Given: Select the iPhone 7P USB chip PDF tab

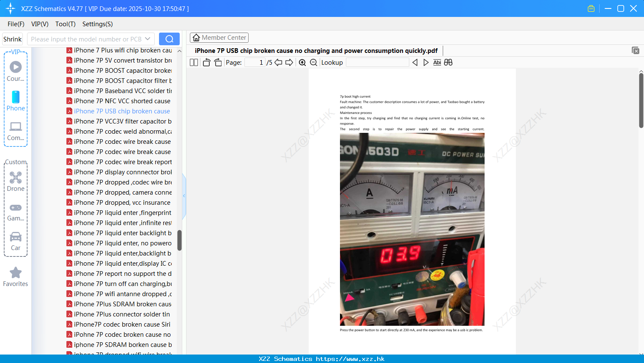Looking at the screenshot, I should (x=316, y=51).
